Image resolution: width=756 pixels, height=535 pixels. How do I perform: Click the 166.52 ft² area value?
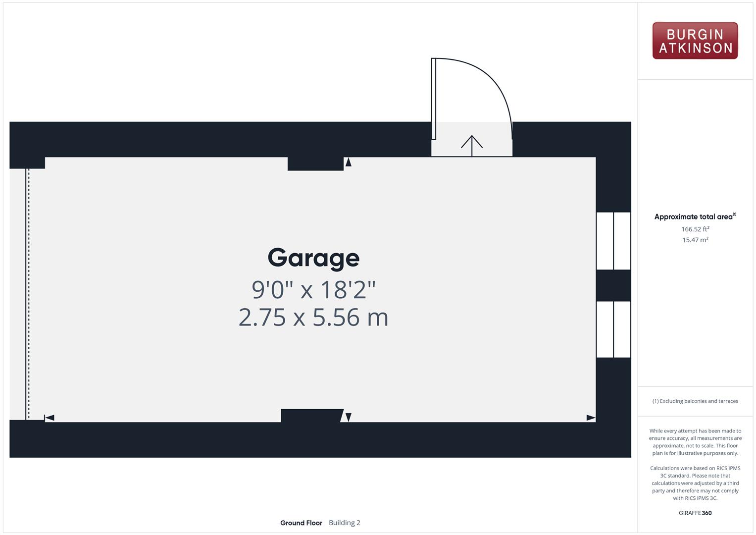(x=695, y=229)
